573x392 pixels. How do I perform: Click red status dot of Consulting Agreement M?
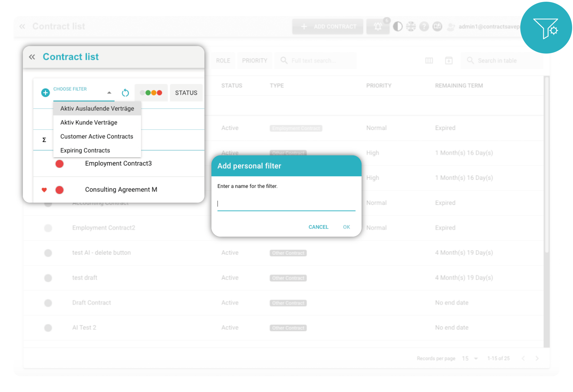pyautogui.click(x=59, y=190)
